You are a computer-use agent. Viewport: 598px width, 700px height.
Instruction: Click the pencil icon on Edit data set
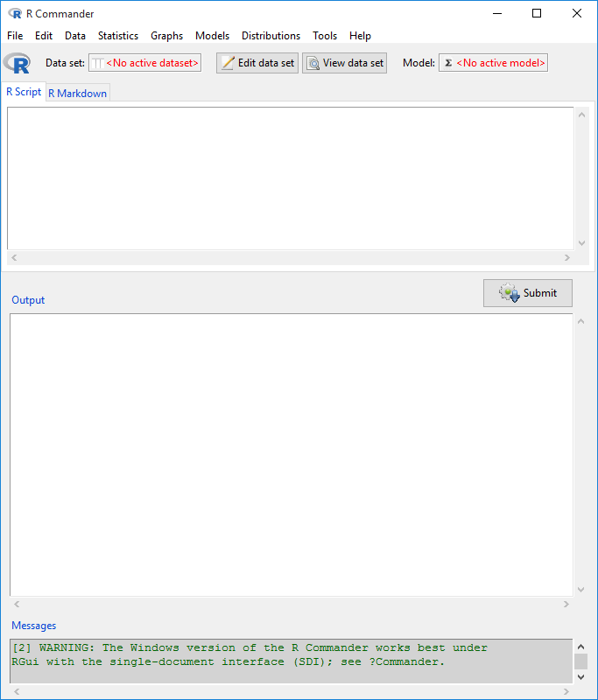tap(228, 63)
